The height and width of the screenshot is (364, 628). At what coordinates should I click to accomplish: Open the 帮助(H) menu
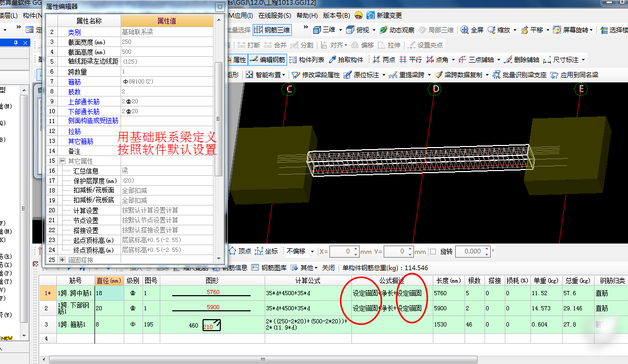[306, 16]
